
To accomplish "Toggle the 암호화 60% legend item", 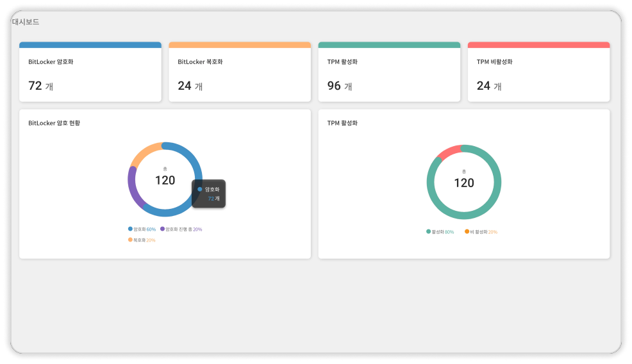I will point(142,229).
